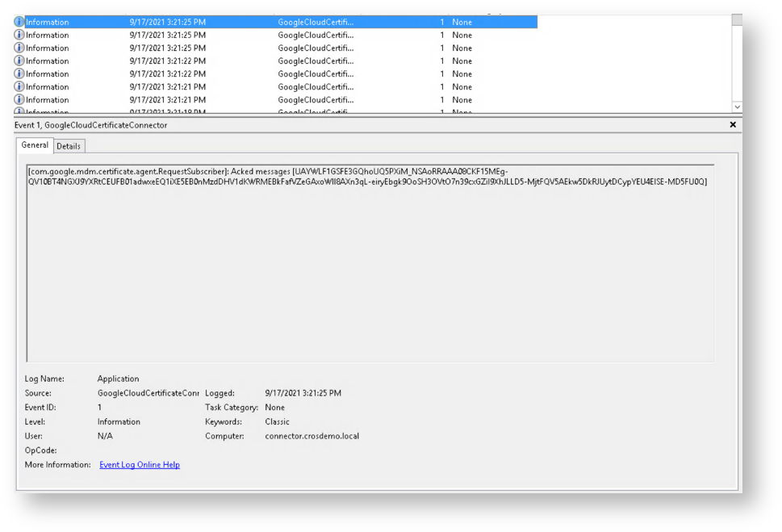Screen dimensions: 782x532
Task: Click the event list scrollbar down arrow
Action: [737, 107]
